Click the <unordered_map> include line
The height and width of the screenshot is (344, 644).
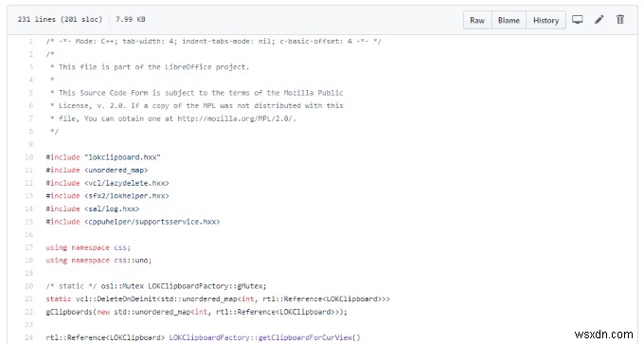click(x=97, y=170)
